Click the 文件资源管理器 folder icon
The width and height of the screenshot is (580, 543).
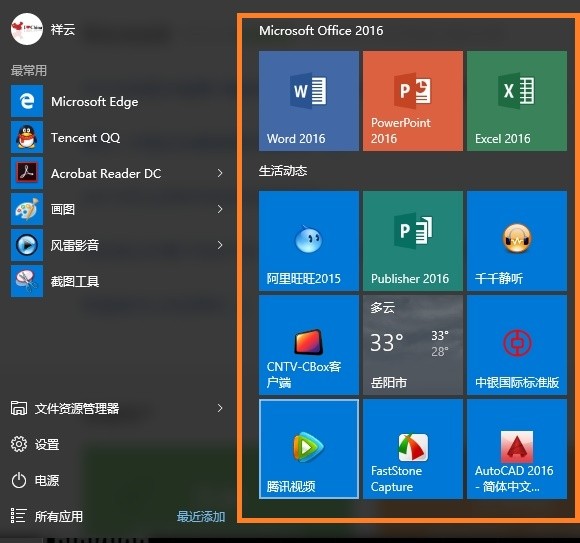click(x=18, y=408)
